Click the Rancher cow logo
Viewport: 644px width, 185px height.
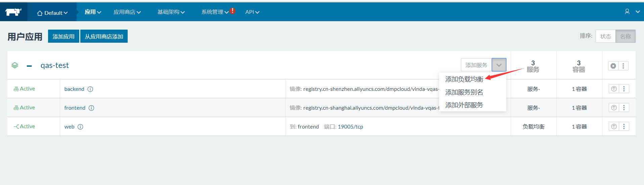[x=13, y=12]
